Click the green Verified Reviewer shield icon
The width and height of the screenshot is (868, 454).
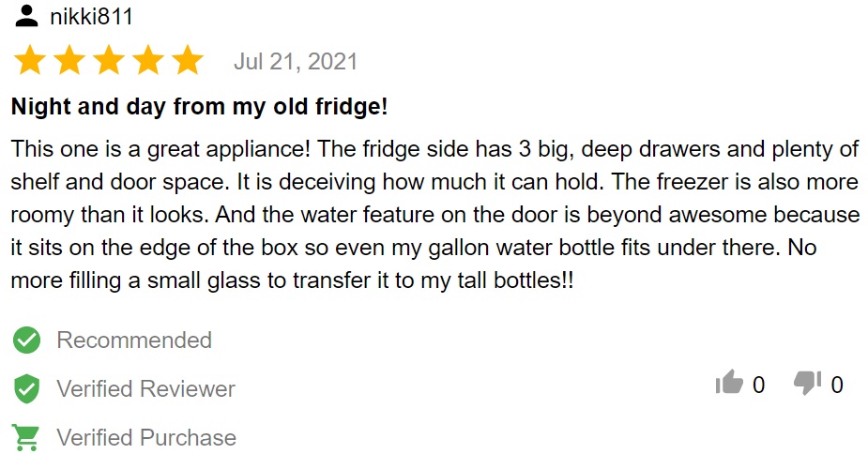(x=26, y=388)
